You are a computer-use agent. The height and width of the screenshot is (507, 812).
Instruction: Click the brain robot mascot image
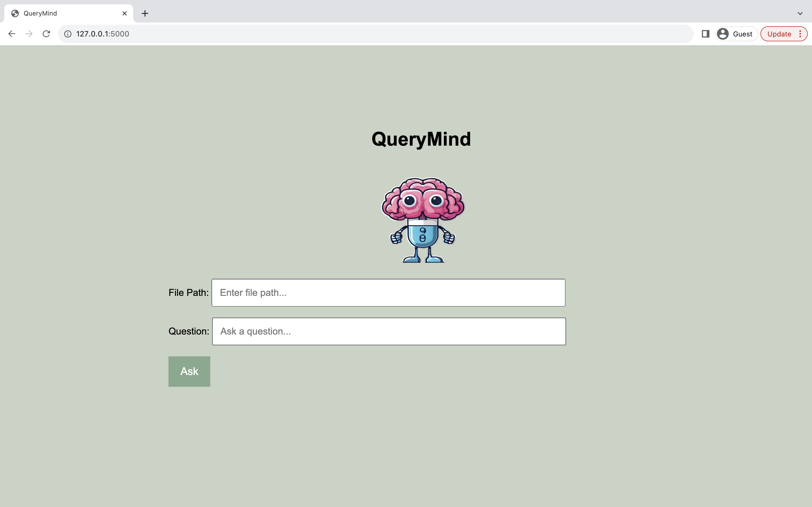pos(423,220)
